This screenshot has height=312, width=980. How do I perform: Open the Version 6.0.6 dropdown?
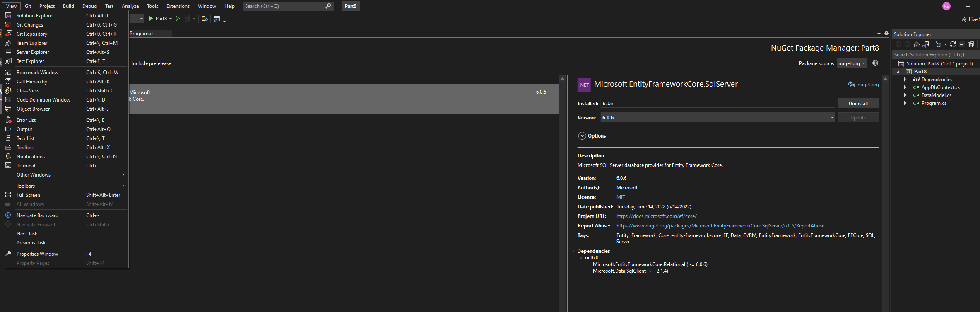pos(718,118)
